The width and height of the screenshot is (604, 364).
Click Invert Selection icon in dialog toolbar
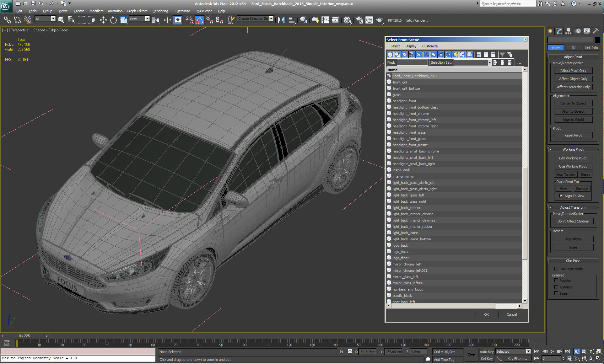coord(493,55)
